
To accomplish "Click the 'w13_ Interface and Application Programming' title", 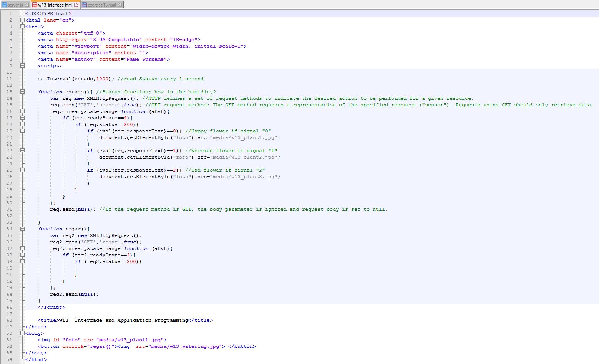I will point(124,320).
